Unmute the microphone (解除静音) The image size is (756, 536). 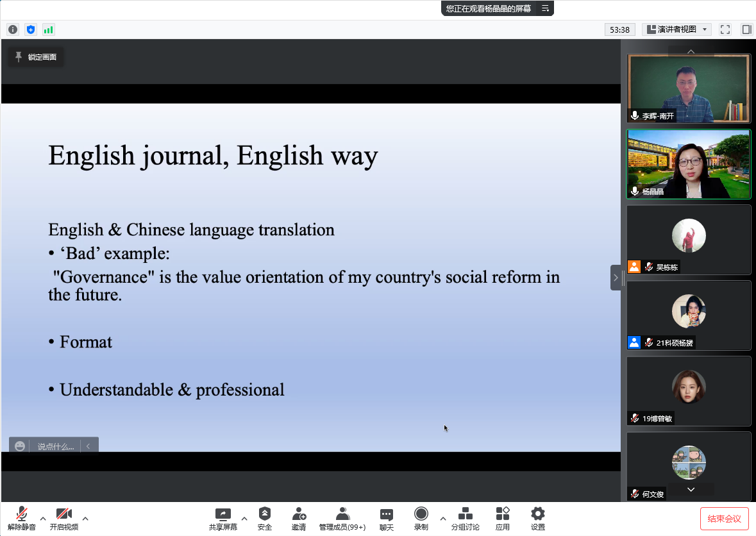(x=22, y=517)
